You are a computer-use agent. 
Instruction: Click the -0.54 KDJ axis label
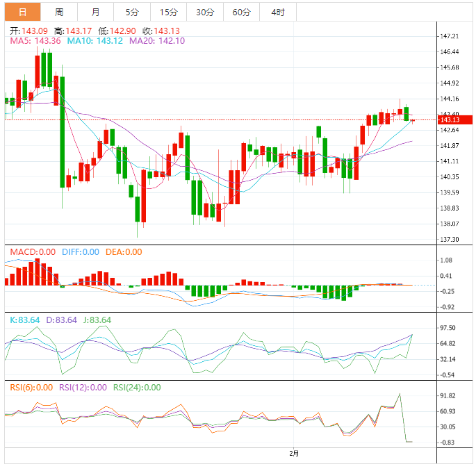pyautogui.click(x=447, y=375)
